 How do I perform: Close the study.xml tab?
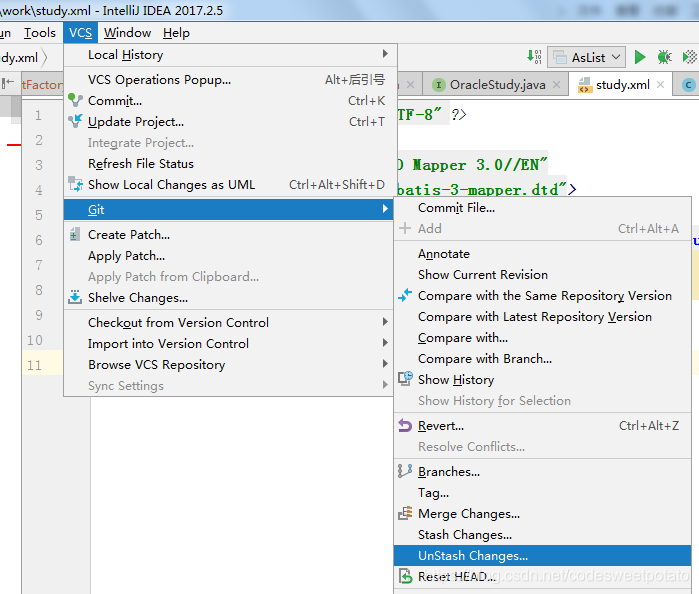(661, 84)
